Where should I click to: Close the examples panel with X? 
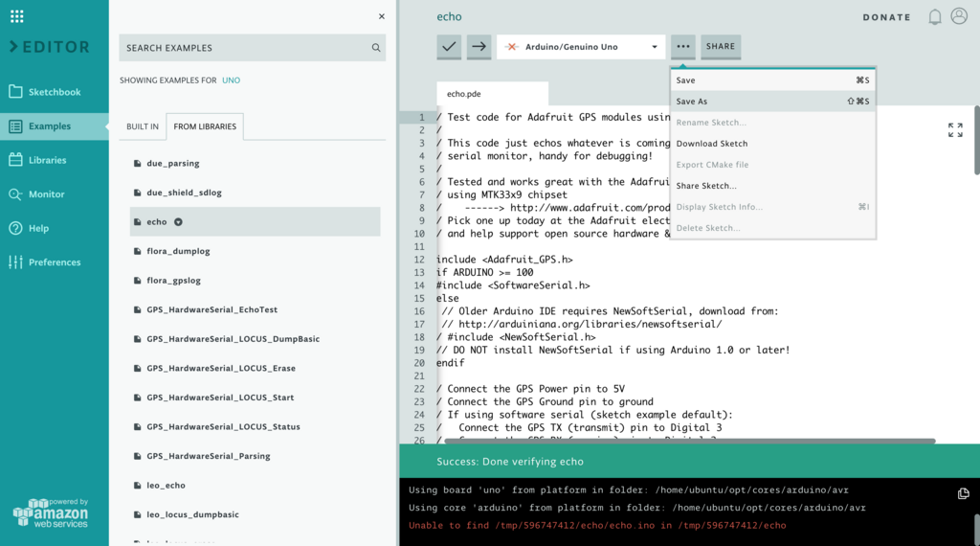click(381, 17)
